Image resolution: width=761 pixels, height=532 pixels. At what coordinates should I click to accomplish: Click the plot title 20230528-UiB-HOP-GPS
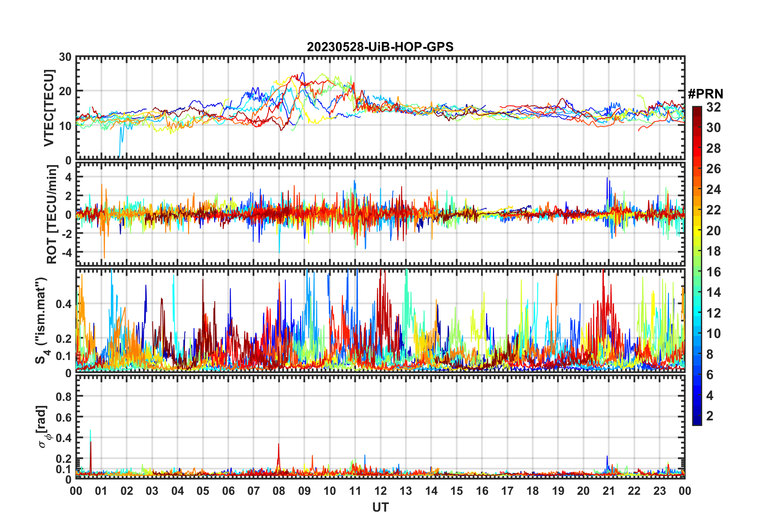(x=380, y=47)
